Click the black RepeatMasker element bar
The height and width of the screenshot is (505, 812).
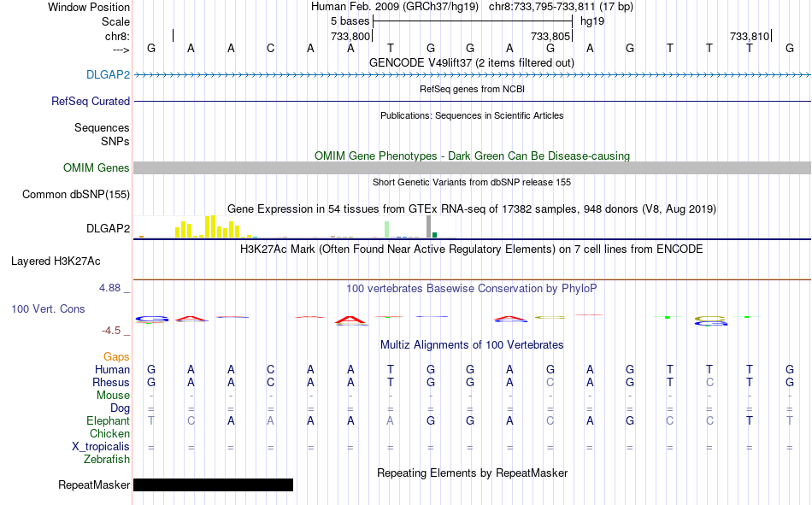pyautogui.click(x=214, y=484)
